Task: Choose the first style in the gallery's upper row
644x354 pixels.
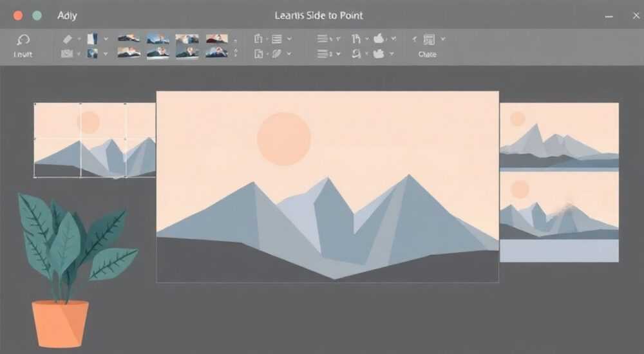Action: pos(129,39)
